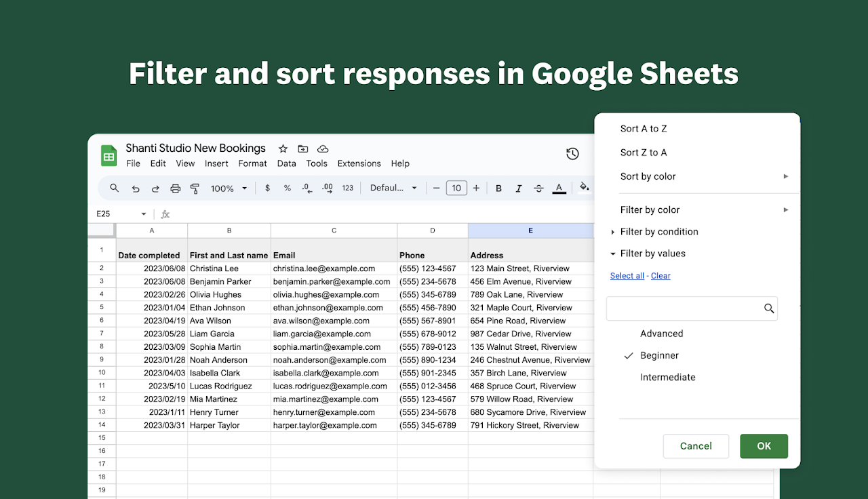Open the zoom 100% dropdown
The image size is (868, 499).
click(x=229, y=188)
